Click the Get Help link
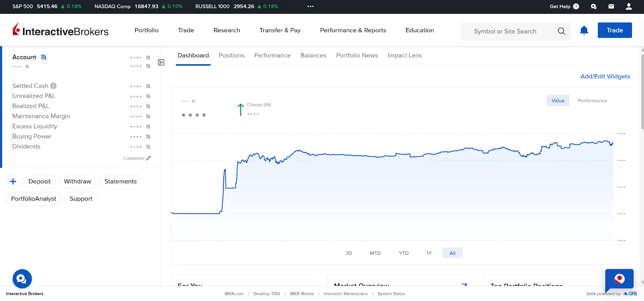This screenshot has height=301, width=644. click(560, 6)
